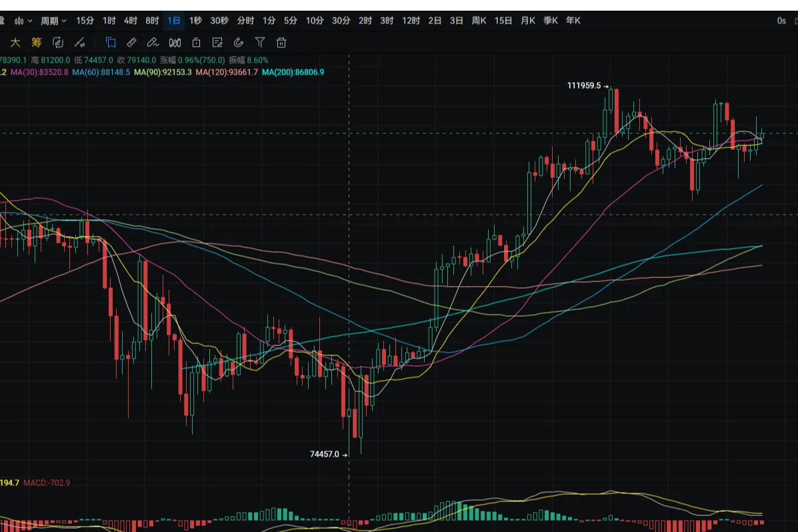Click the MA(90):92153.3 indicator label
The height and width of the screenshot is (532, 798).
coord(163,72)
